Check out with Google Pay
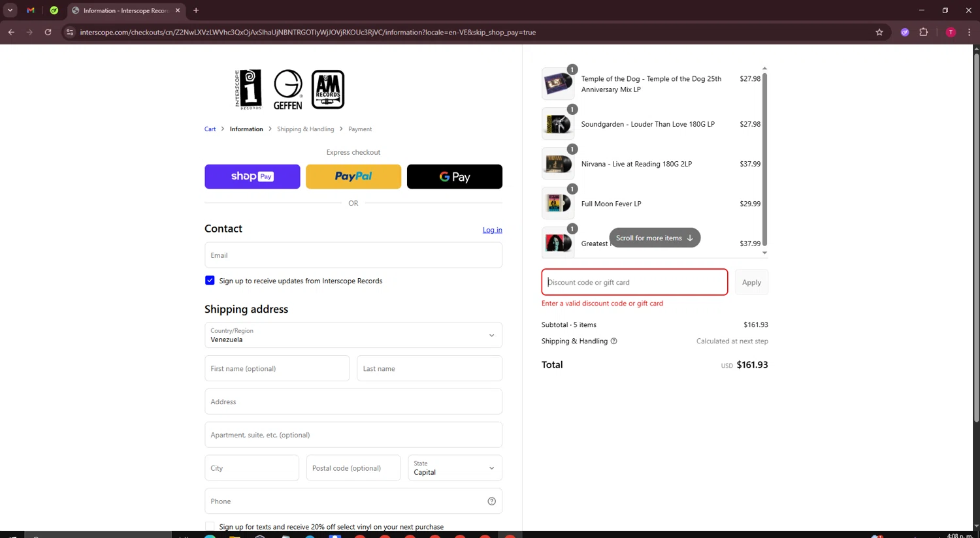Viewport: 980px width, 538px height. coord(455,176)
